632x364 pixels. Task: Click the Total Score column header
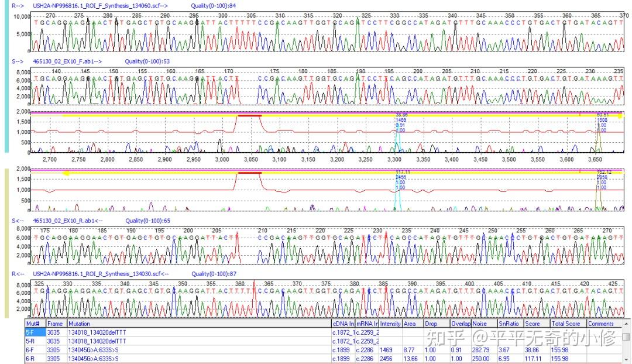[565, 323]
